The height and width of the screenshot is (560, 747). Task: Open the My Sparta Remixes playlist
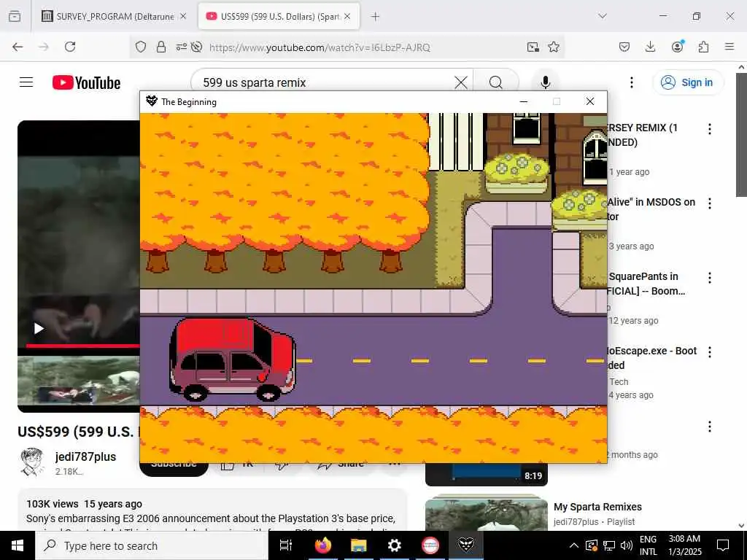[597, 507]
